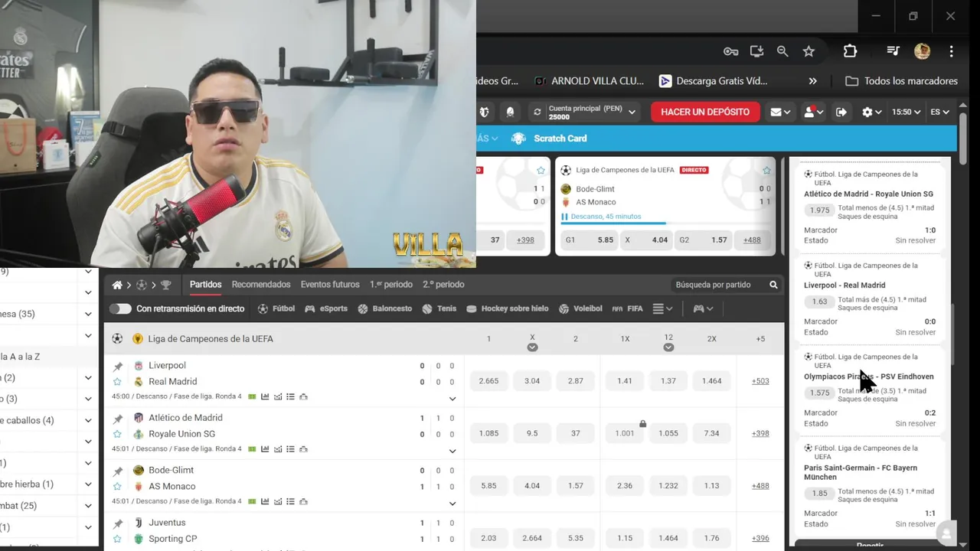Click the search magnifier in match search
The image size is (980, 551).
click(x=773, y=285)
